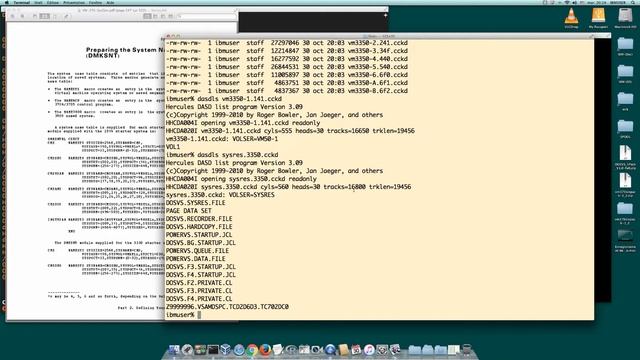Click the volume icon in menu bar
Image resolution: width=640 pixels, height=360 pixels.
575,2
